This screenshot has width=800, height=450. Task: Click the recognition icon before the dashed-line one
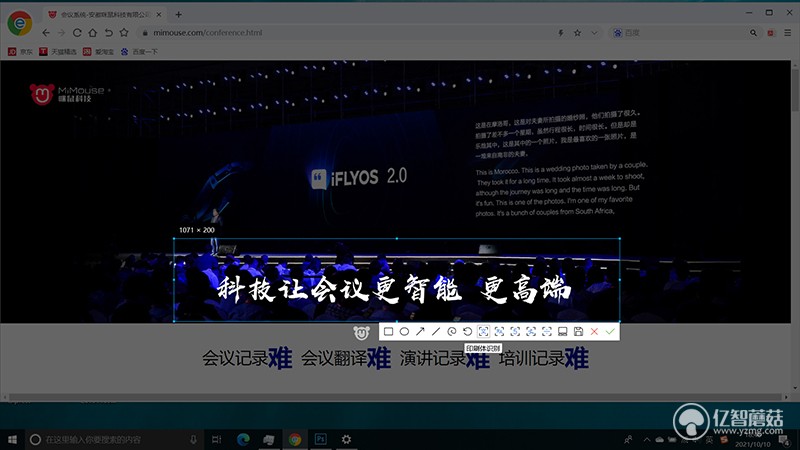(531, 332)
